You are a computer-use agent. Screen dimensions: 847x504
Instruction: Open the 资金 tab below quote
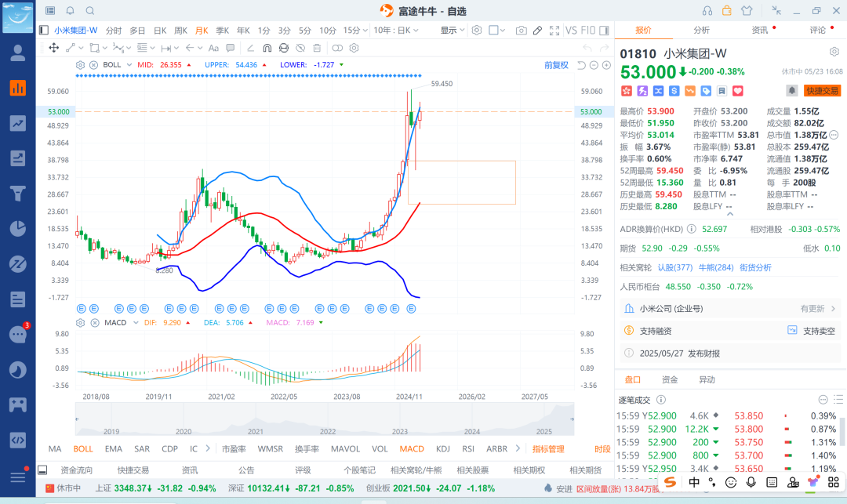pyautogui.click(x=670, y=379)
